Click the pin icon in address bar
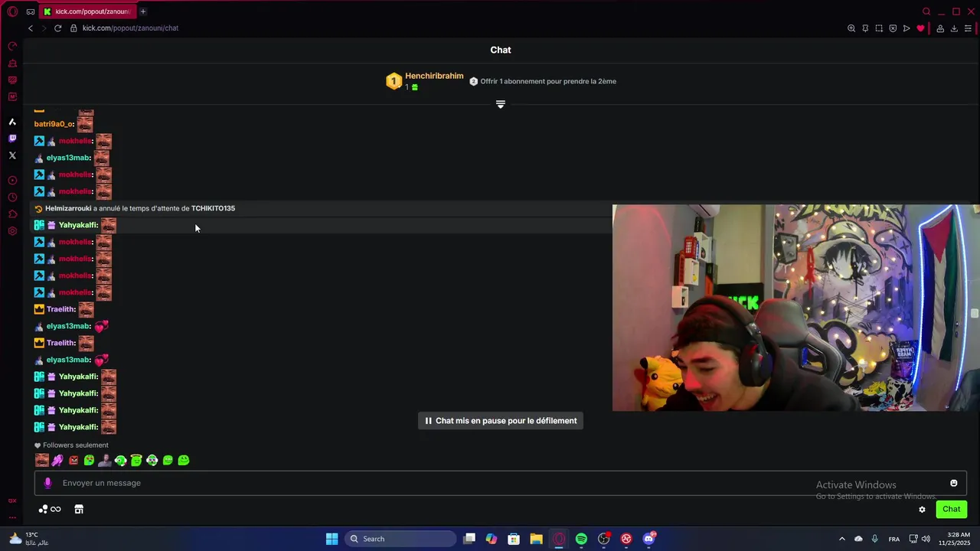Image resolution: width=980 pixels, height=551 pixels. pos(865,28)
